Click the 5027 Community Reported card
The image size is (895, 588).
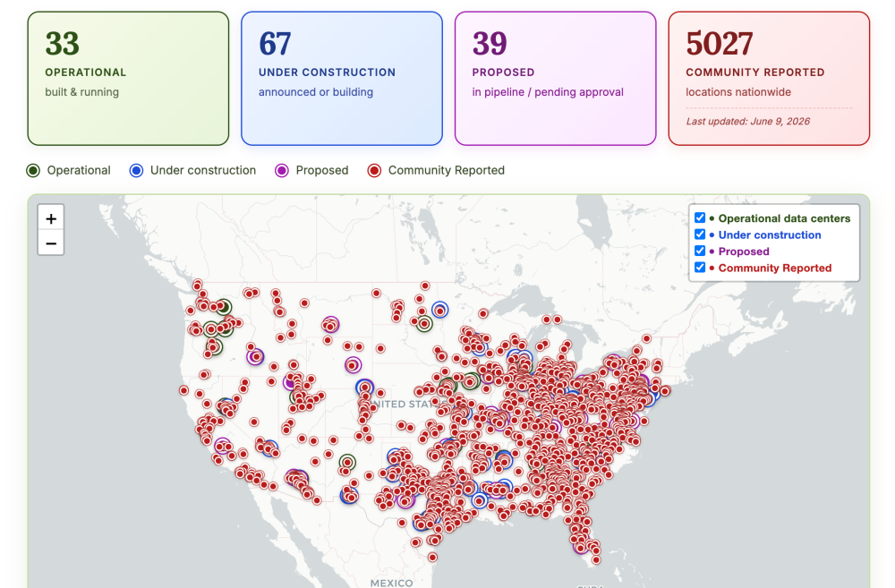[769, 78]
